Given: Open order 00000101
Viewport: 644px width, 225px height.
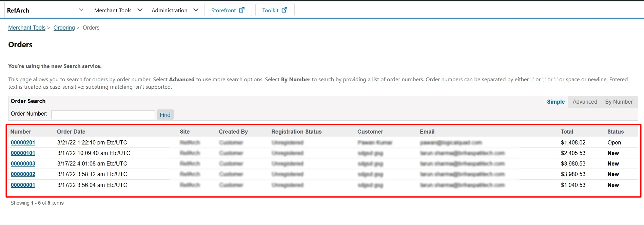Looking at the screenshot, I should pyautogui.click(x=23, y=153).
